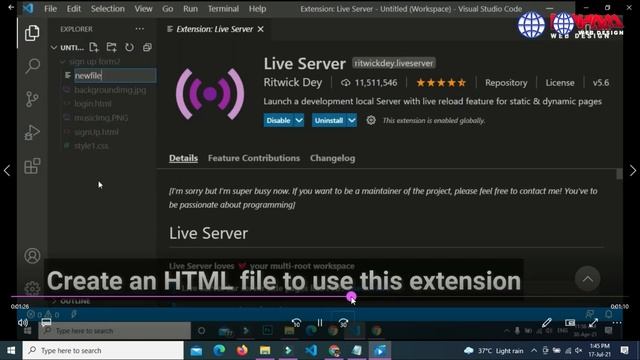Open the Edit menu

[73, 9]
